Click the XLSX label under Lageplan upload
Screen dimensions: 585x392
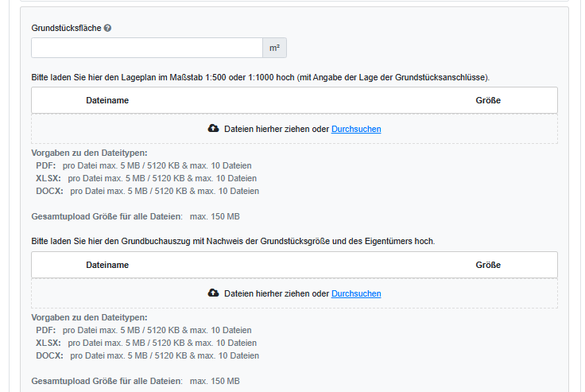tap(48, 178)
